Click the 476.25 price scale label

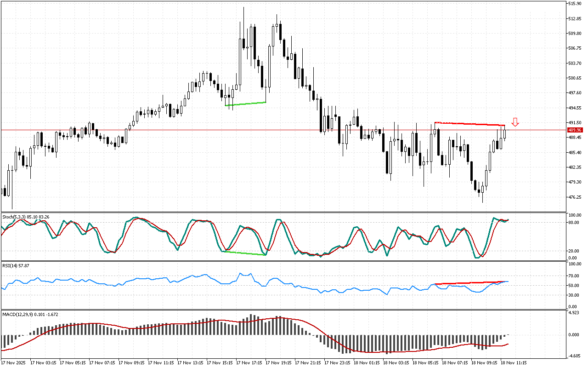click(575, 197)
